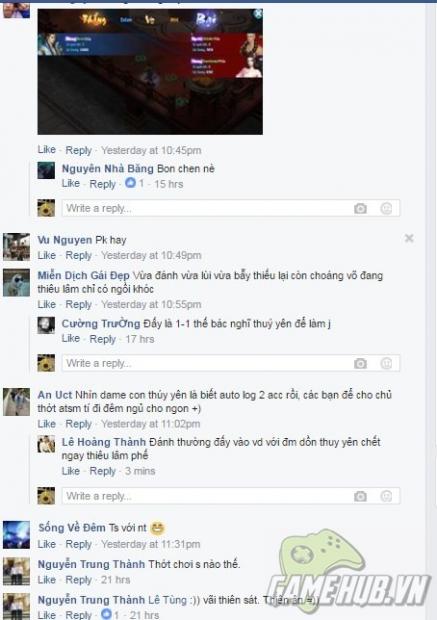Open Sống Về Đêm's profile picture
Image resolution: width=437 pixels, height=620 pixels.
pos(16,535)
